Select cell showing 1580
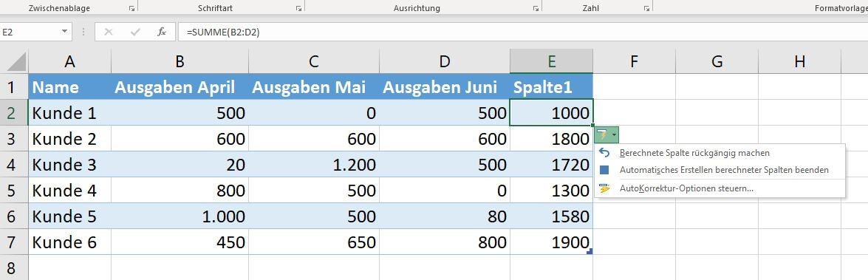Screen dimensions: 868x280 click(551, 216)
